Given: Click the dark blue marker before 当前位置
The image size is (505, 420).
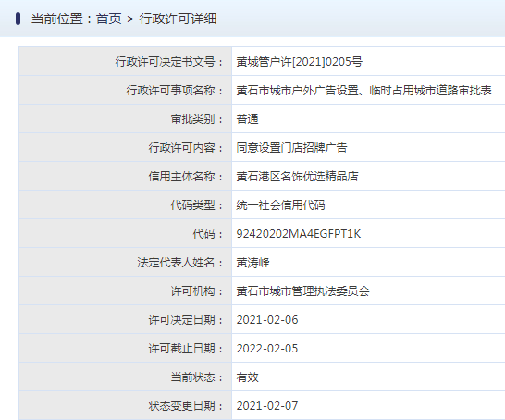Looking at the screenshot, I should pyautogui.click(x=18, y=19).
